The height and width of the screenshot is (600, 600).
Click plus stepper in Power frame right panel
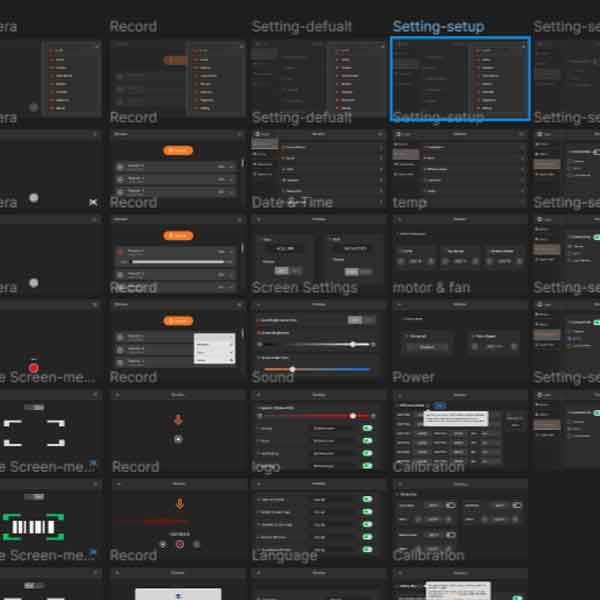[514, 347]
